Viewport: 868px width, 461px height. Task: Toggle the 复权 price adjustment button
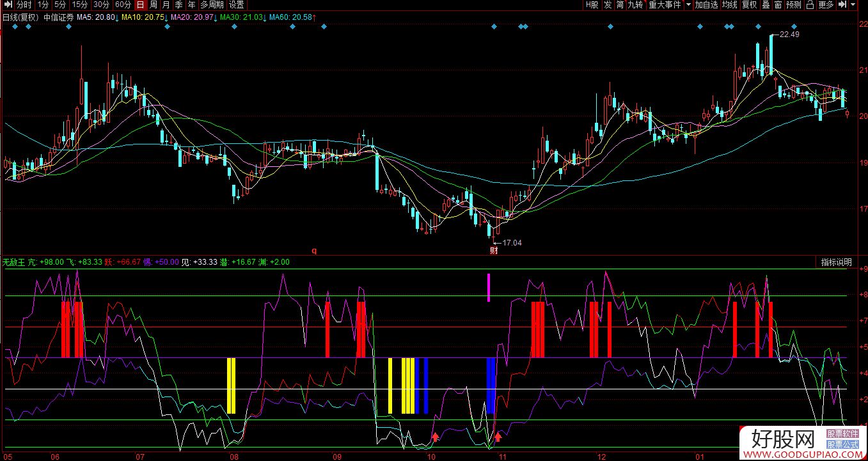pyautogui.click(x=749, y=5)
